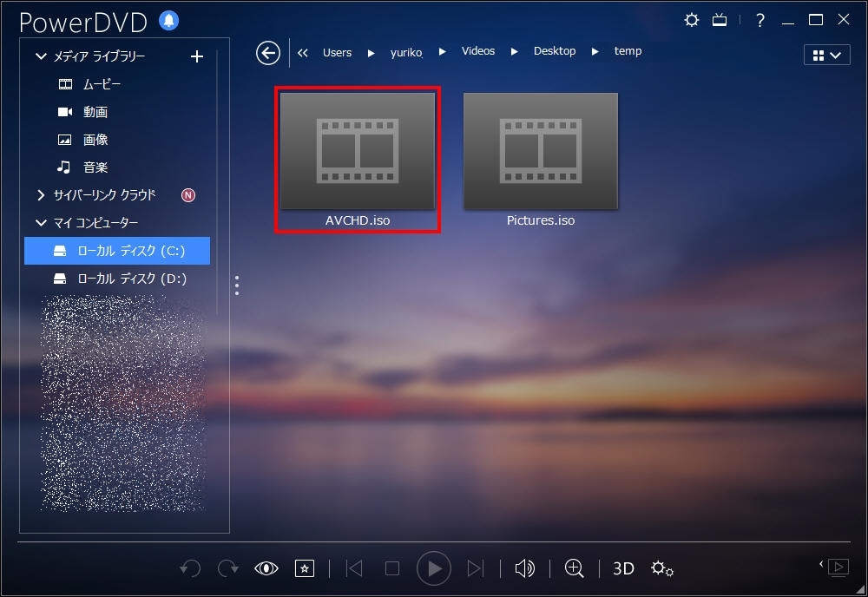This screenshot has width=868, height=597.
Task: Go back with the circled arrow button
Action: point(268,53)
